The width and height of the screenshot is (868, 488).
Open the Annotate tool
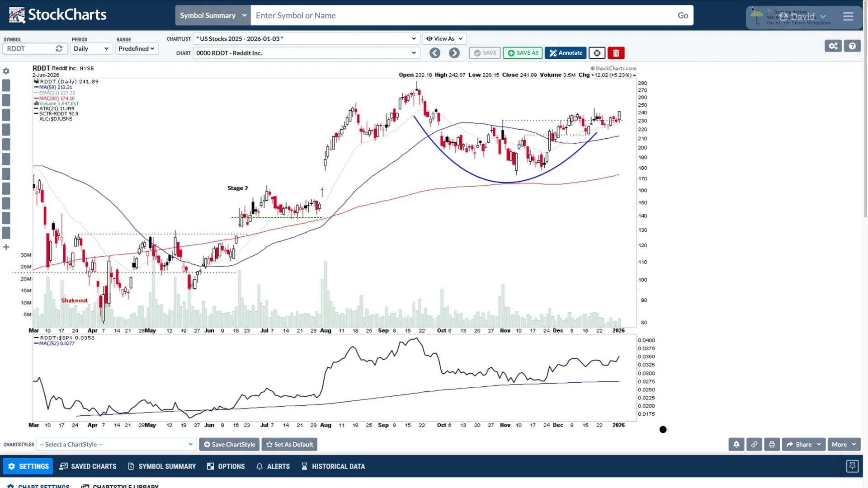[x=566, y=53]
